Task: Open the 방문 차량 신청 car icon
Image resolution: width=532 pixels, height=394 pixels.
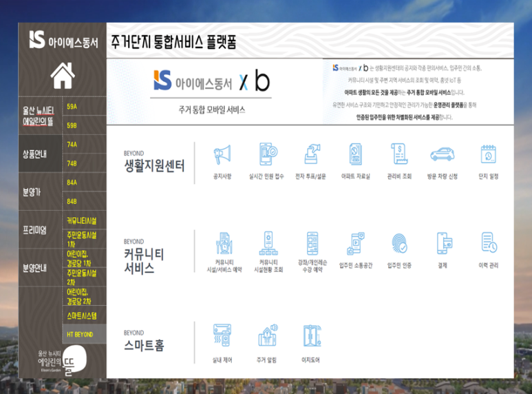Action: [443, 154]
